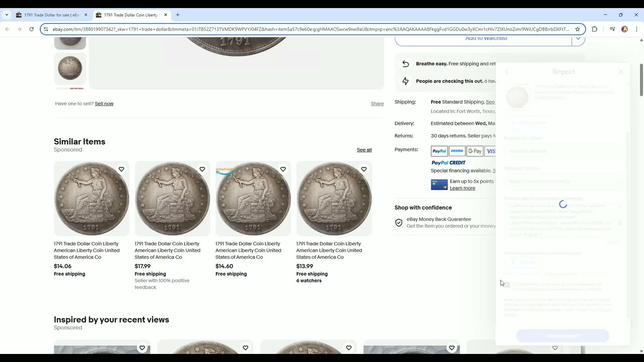Viewport: 644px width, 362px height.
Task: Open the Chrome profile avatar
Action: coord(624,29)
